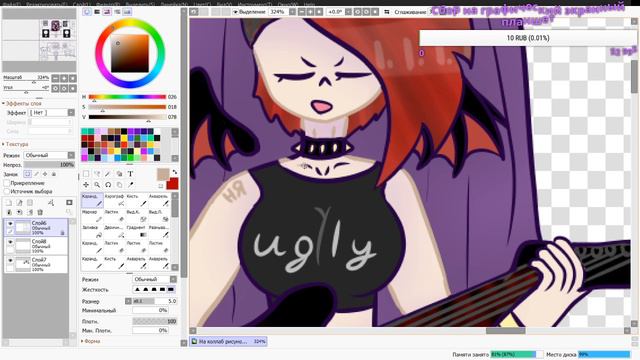The image size is (640, 360).
Task: Hide layer Слой7 via eye icon
Action: pyautogui.click(x=10, y=260)
